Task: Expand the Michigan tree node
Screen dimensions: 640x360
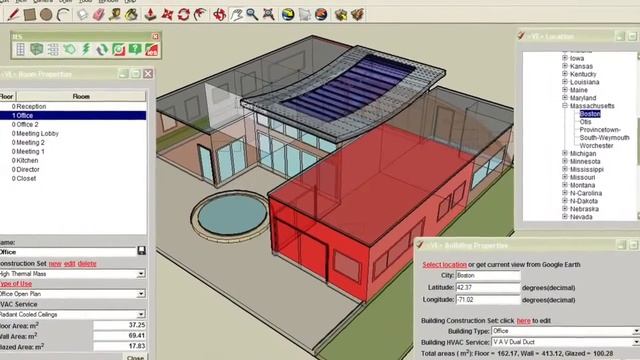Action: coord(565,153)
